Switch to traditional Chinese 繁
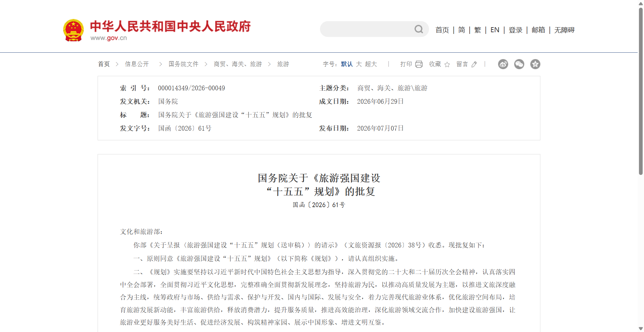This screenshot has width=644, height=332. coord(478,30)
